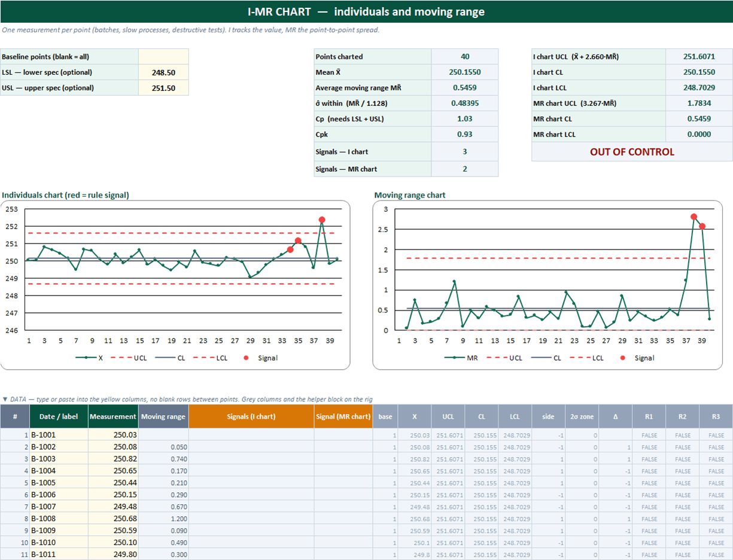Click the Points charted value 40
Screen dimensions: 733x560
click(465, 56)
